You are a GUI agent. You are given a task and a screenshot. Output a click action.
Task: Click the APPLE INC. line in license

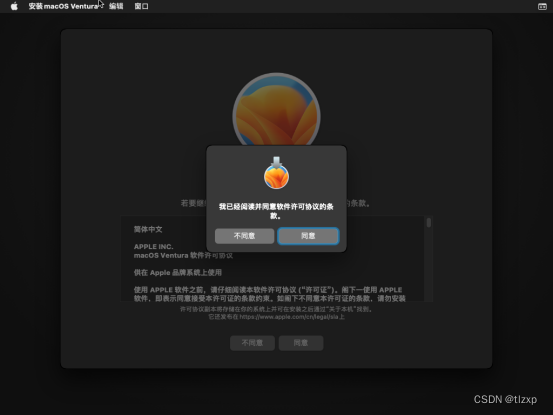153,247
